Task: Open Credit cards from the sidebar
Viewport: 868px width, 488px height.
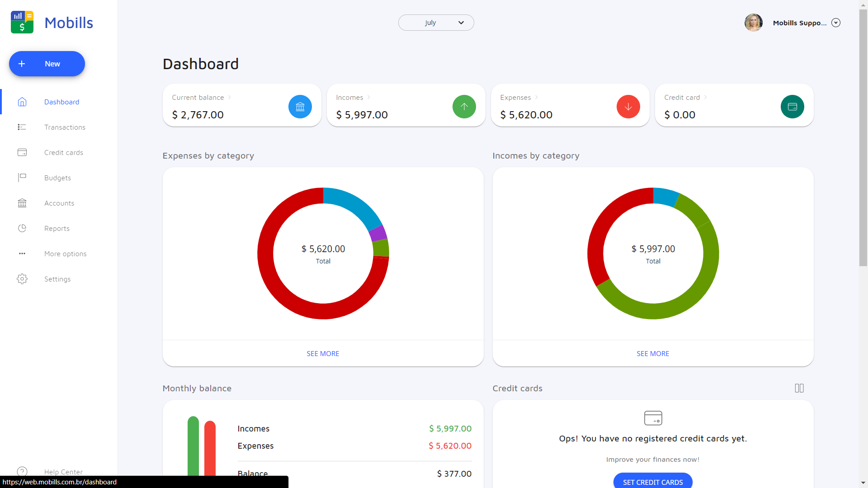Action: coord(59,152)
